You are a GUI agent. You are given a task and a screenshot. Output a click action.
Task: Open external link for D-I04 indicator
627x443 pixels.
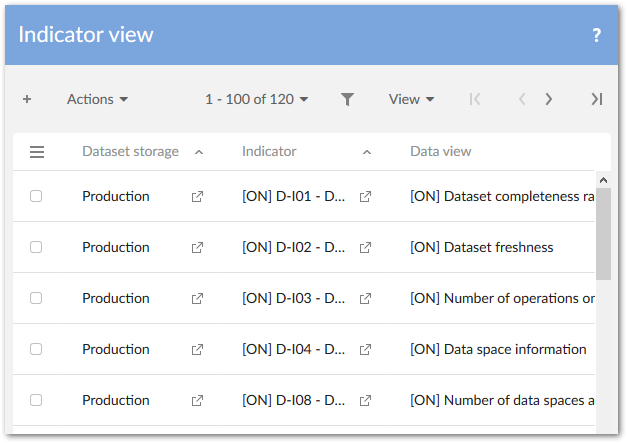tap(365, 350)
